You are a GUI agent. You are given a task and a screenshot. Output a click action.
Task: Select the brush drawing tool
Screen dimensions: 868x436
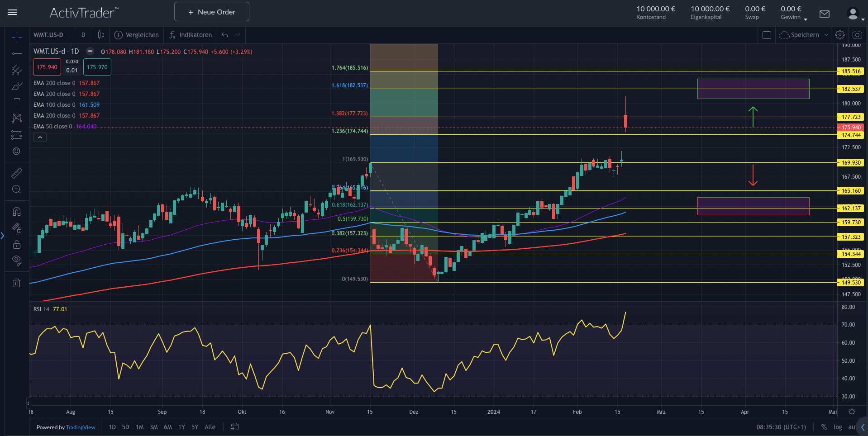tap(17, 86)
